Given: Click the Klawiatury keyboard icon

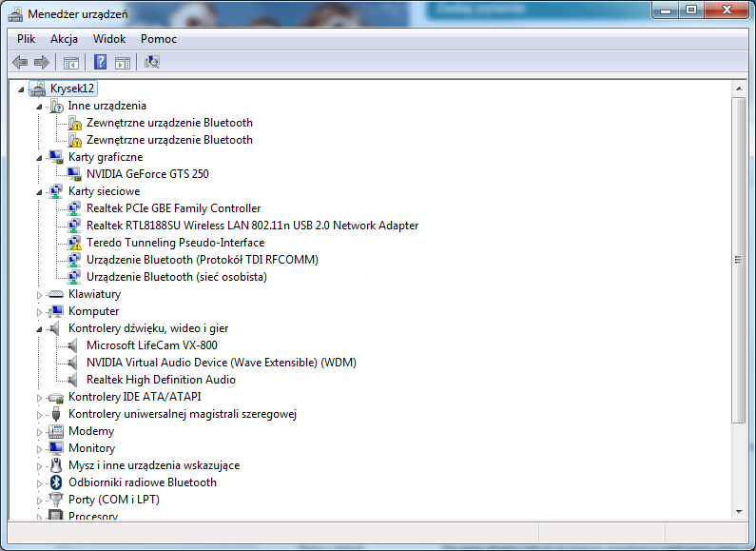Looking at the screenshot, I should pos(56,294).
